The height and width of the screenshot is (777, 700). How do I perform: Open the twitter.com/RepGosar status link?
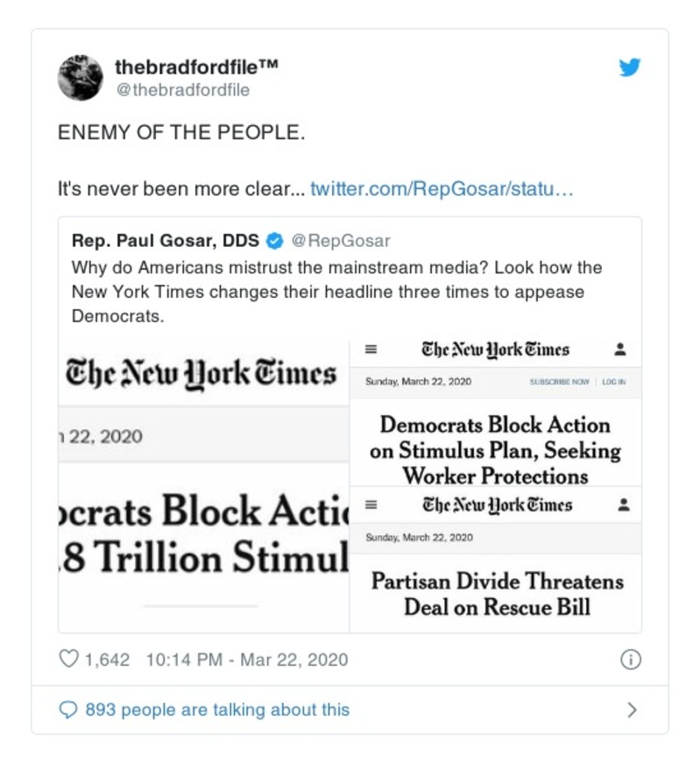pos(442,188)
